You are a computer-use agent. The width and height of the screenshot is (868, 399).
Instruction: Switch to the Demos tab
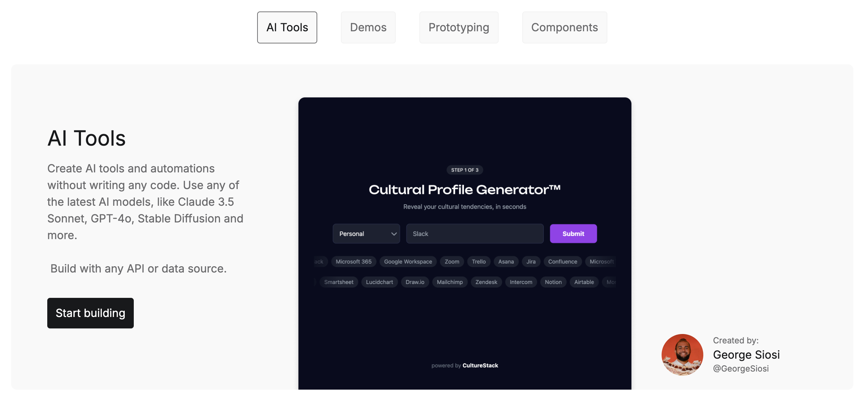tap(368, 27)
